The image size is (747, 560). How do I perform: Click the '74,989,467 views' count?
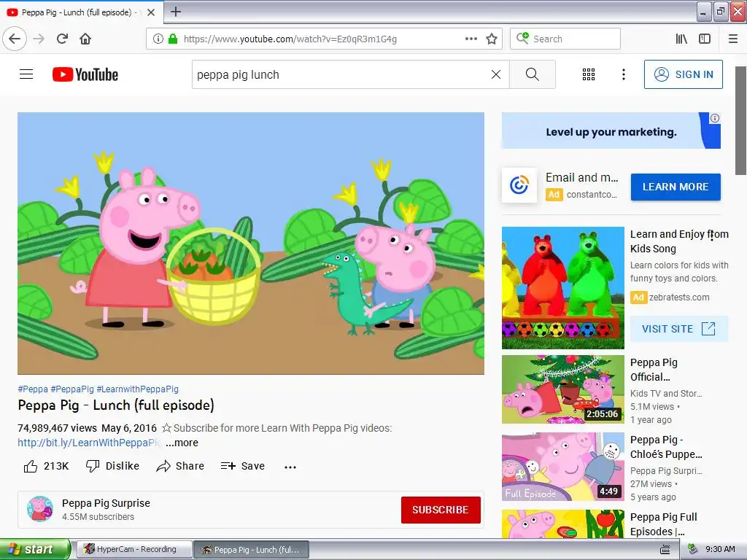coord(57,428)
